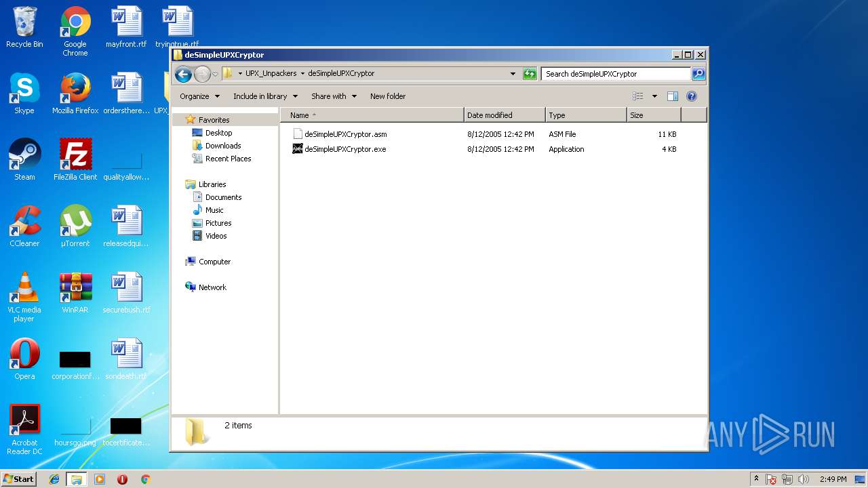
Task: Click the Recycle Bin desktop icon
Action: 24,28
